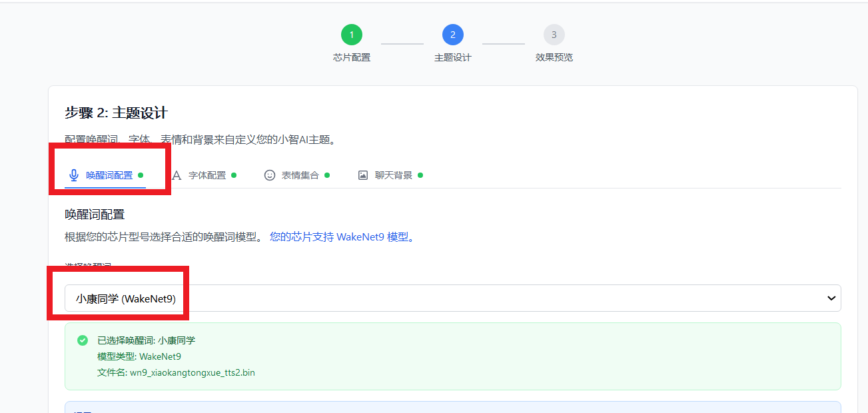The width and height of the screenshot is (868, 413).
Task: Expand the wake word list using chevron arrow
Action: tap(831, 298)
